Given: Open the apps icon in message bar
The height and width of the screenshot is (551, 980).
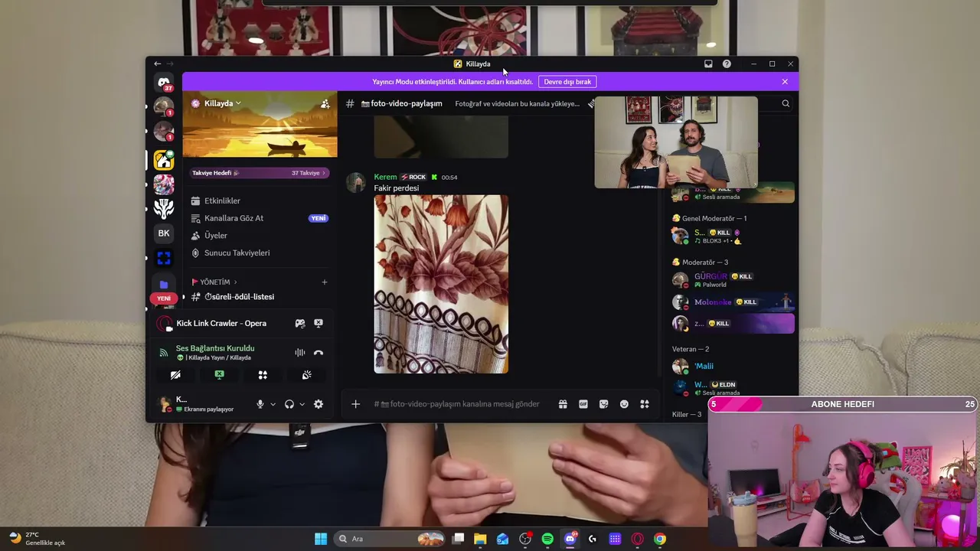Looking at the screenshot, I should coord(645,404).
